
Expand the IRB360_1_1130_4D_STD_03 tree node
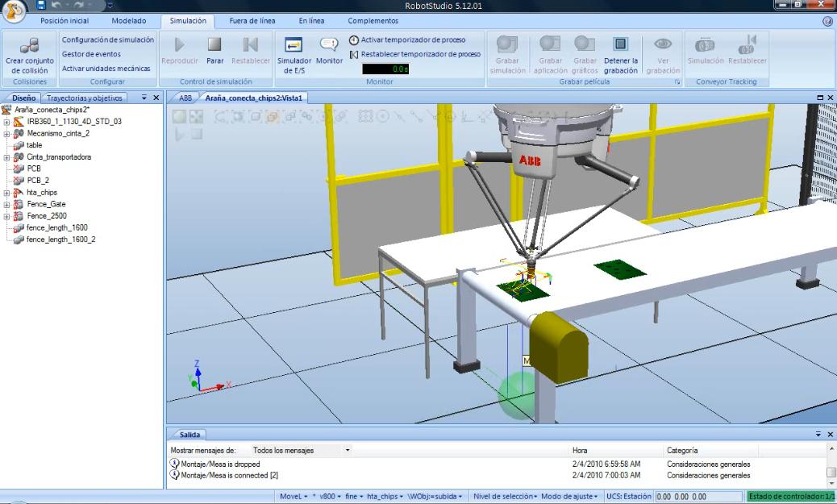pos(7,122)
